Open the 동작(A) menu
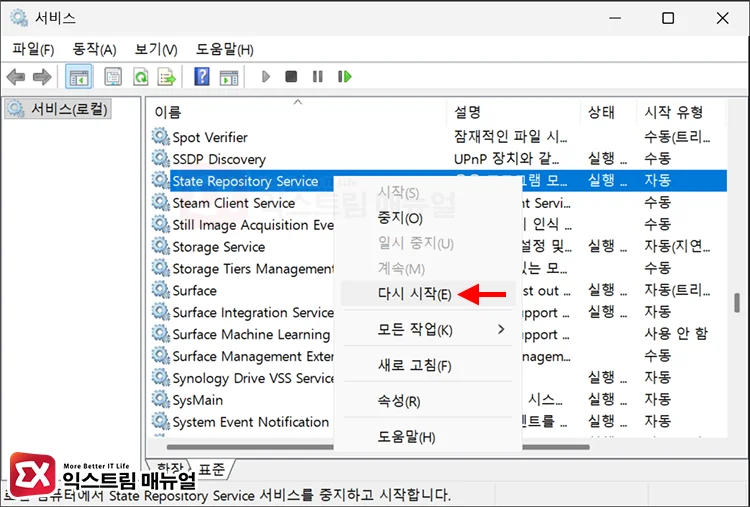 pyautogui.click(x=94, y=49)
